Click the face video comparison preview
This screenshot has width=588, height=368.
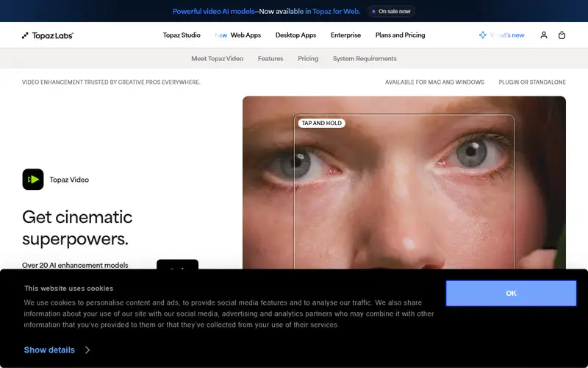pyautogui.click(x=404, y=183)
